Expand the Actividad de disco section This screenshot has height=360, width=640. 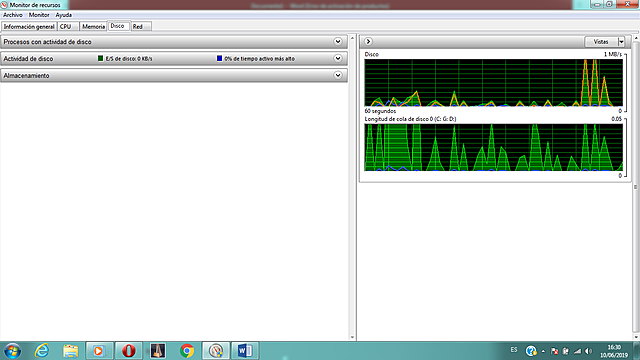(x=338, y=58)
